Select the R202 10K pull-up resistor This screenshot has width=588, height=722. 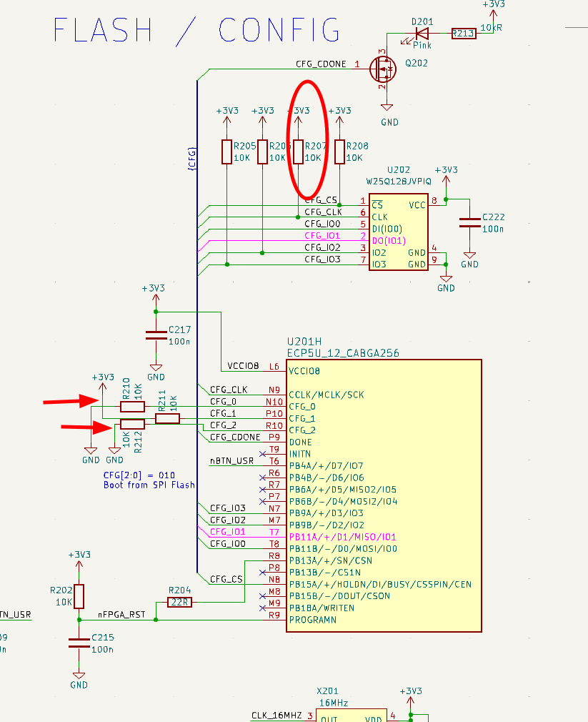(x=79, y=596)
